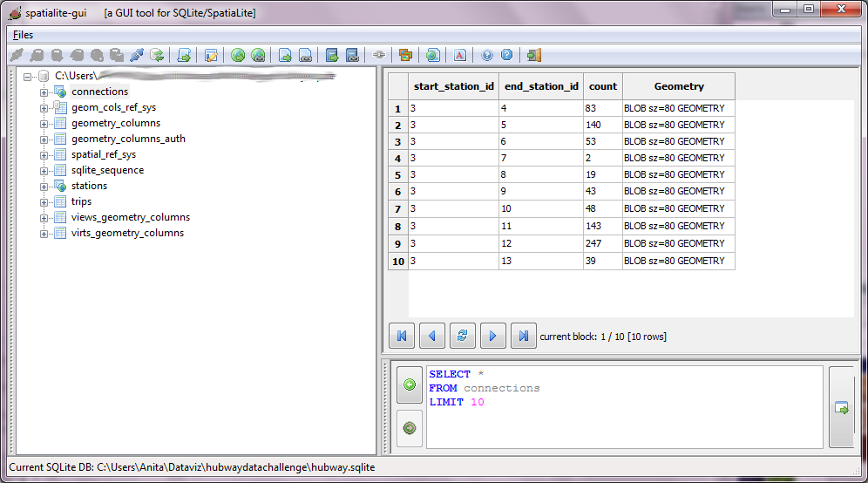This screenshot has width=868, height=483.
Task: Select spatial_ref_sys table in tree
Action: coord(103,154)
